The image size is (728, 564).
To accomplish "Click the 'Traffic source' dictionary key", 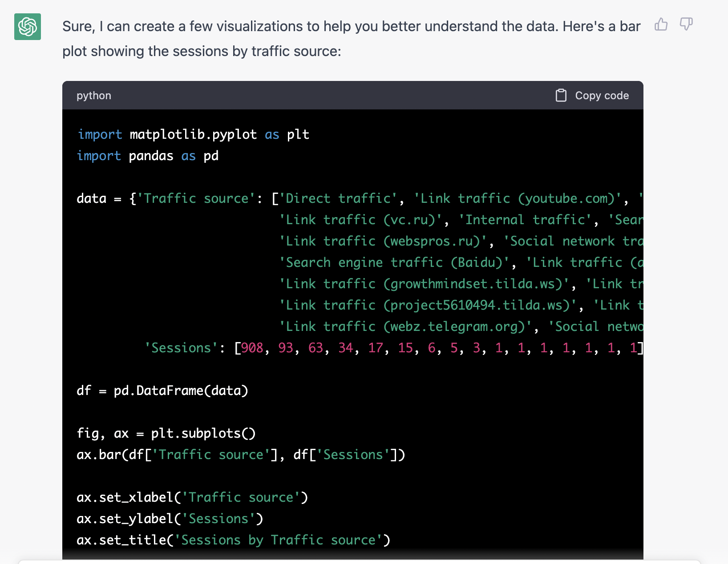I will pos(196,198).
